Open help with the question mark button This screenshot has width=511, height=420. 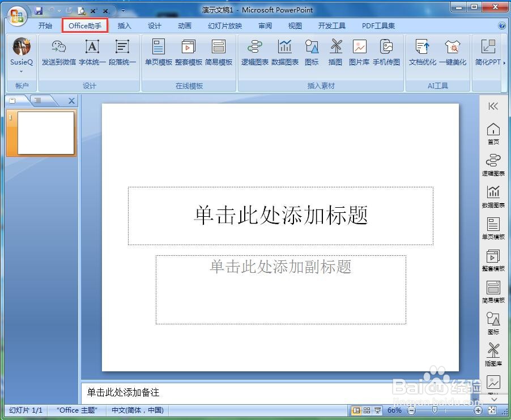click(x=502, y=25)
